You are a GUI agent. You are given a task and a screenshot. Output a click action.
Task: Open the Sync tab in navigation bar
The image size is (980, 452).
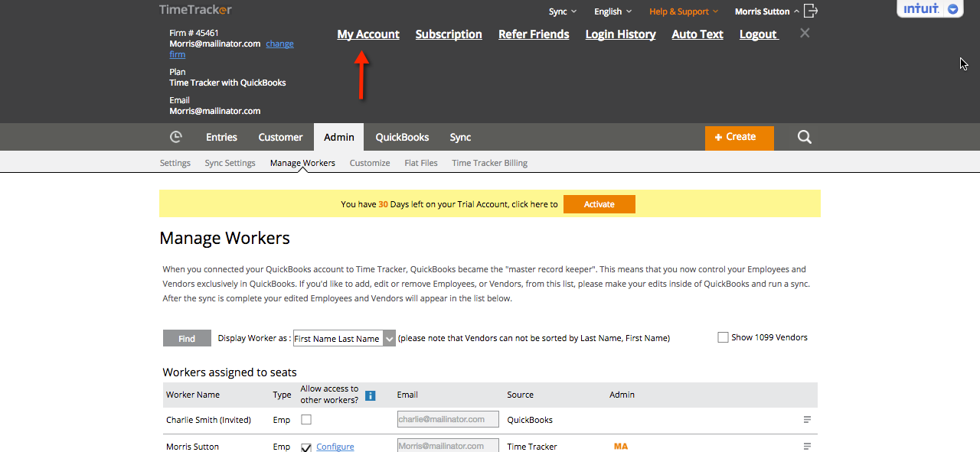[460, 137]
